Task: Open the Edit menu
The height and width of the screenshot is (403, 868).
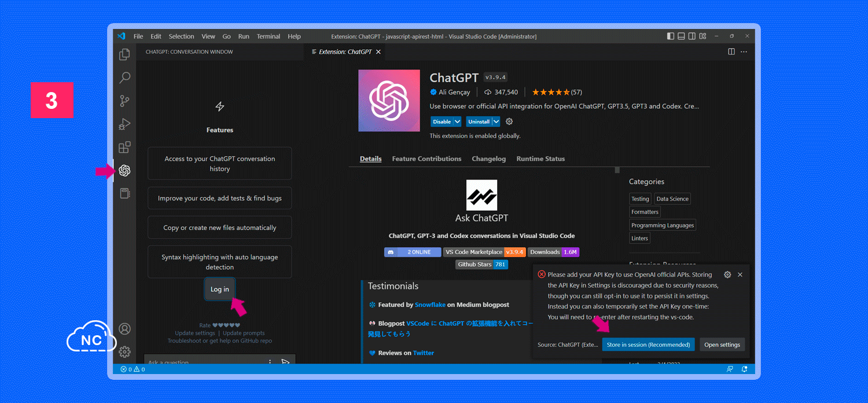Action: click(x=156, y=36)
